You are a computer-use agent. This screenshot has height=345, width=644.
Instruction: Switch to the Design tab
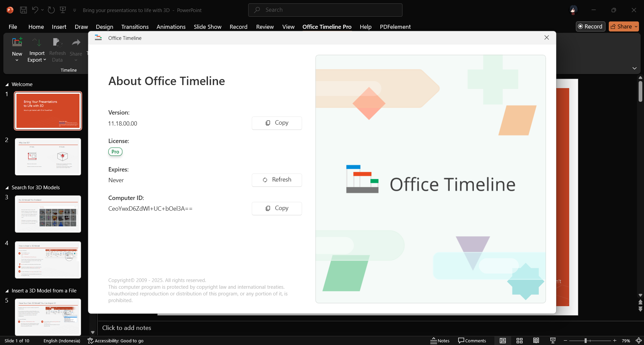104,27
